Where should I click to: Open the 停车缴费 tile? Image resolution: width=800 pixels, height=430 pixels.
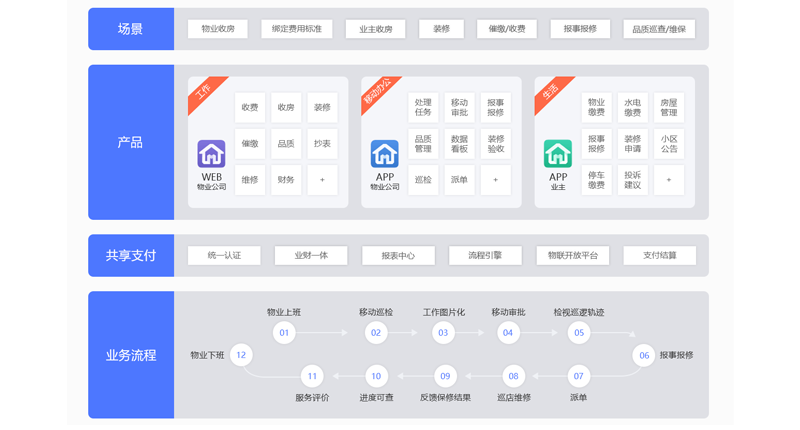(x=596, y=180)
